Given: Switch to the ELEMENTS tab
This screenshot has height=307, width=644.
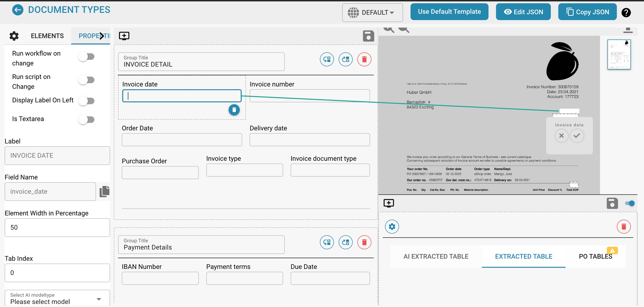Looking at the screenshot, I should click(x=47, y=36).
